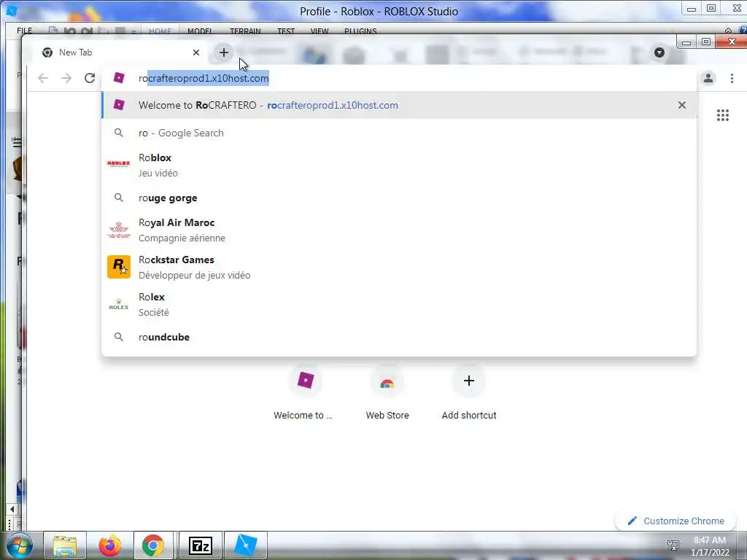Open FILE menu in ROBLOX Studio
Screen dimensions: 747x560
(x=24, y=31)
